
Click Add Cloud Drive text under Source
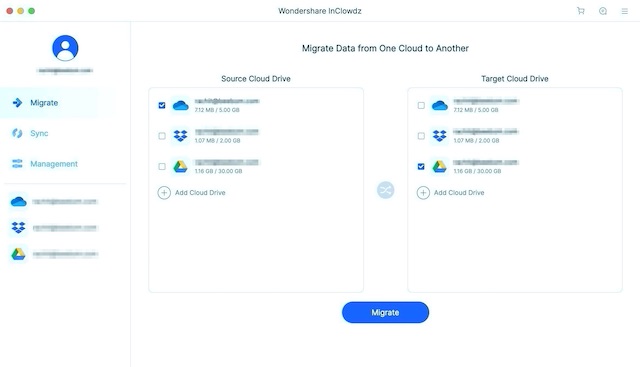click(x=200, y=193)
